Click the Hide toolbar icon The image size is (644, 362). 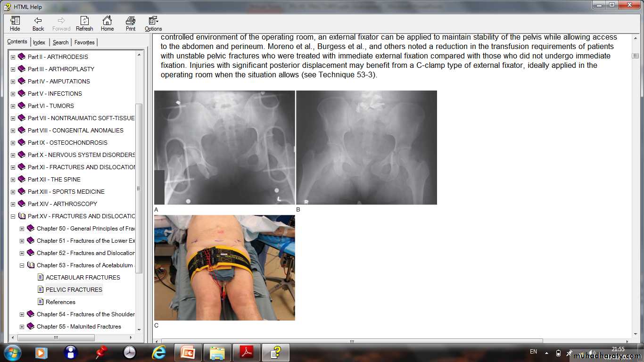pyautogui.click(x=15, y=24)
